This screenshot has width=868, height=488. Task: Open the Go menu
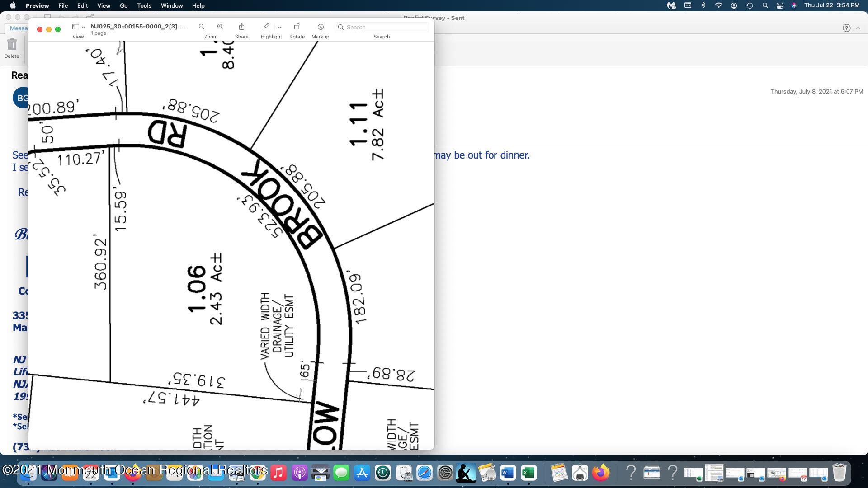point(123,5)
